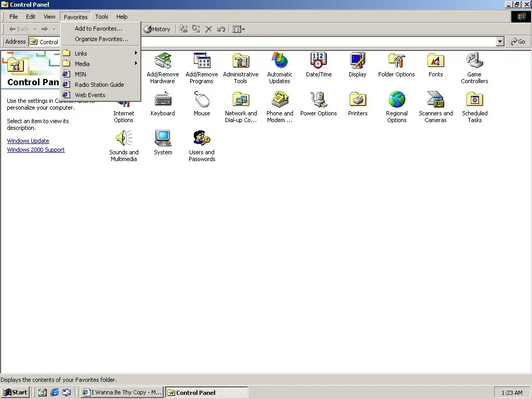
Task: Follow the Windows 2000 Support link
Action: point(36,150)
